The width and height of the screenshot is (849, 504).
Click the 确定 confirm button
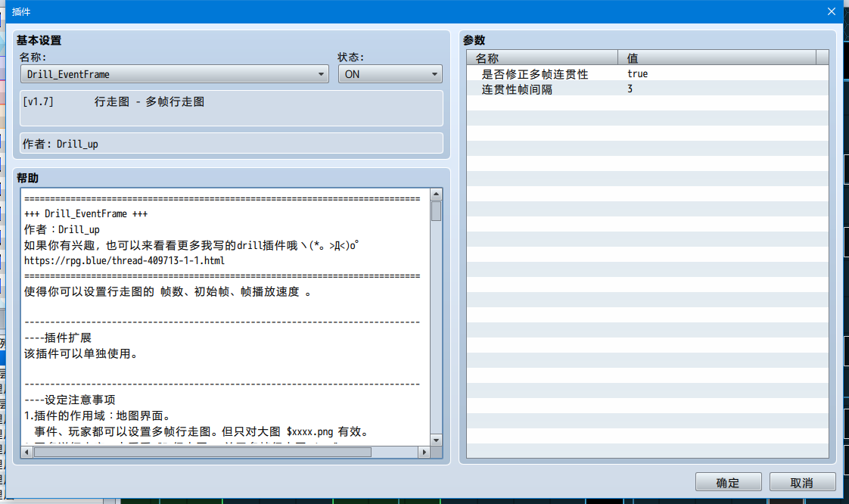point(728,482)
